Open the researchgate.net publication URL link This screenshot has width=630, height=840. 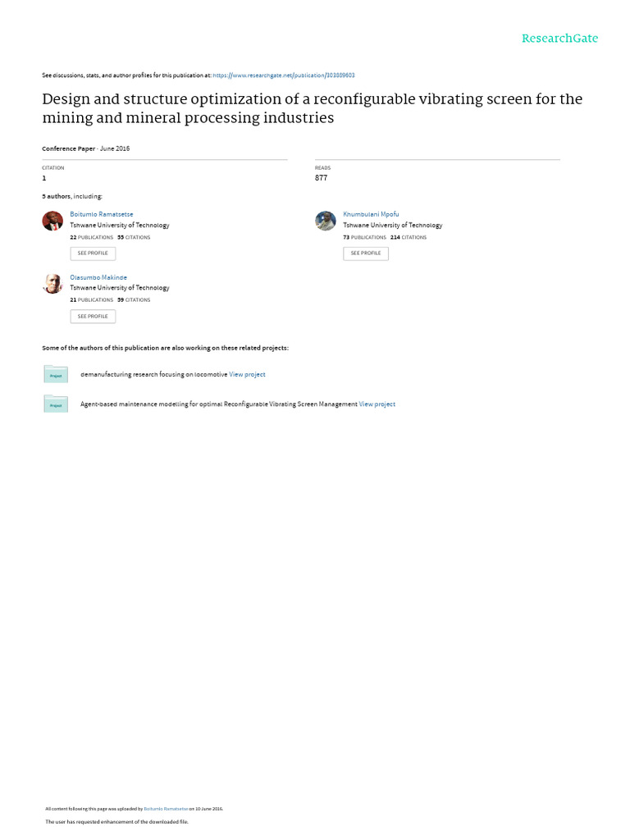point(283,75)
